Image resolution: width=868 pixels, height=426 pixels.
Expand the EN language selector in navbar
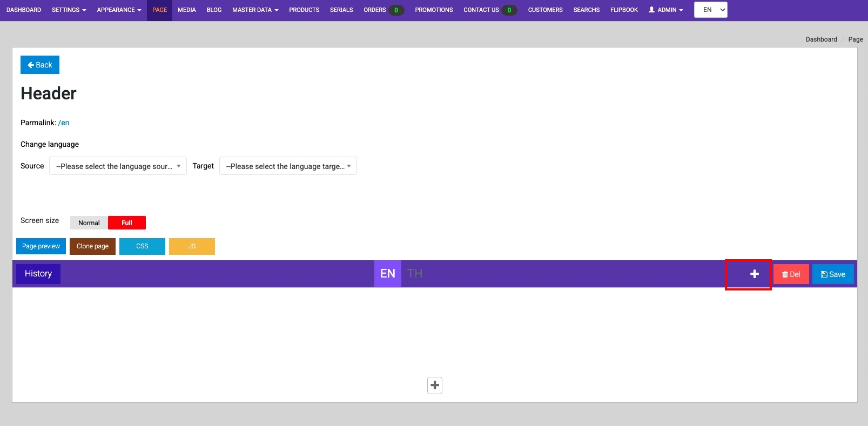tap(710, 10)
